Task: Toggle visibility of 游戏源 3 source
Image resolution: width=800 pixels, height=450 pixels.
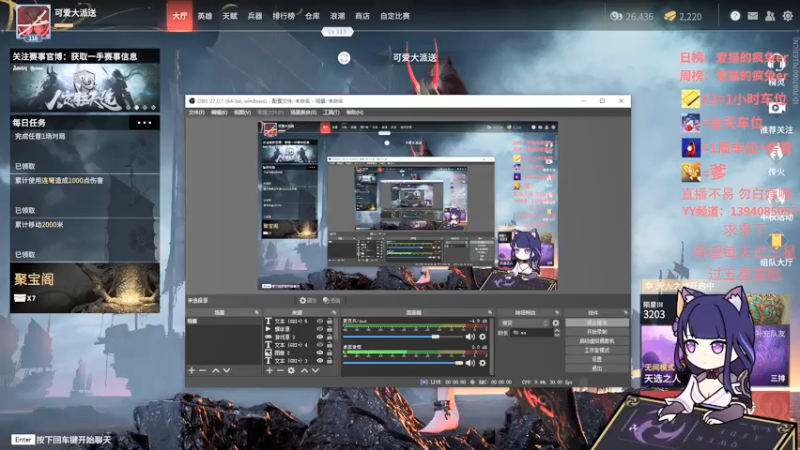Action: [320, 337]
